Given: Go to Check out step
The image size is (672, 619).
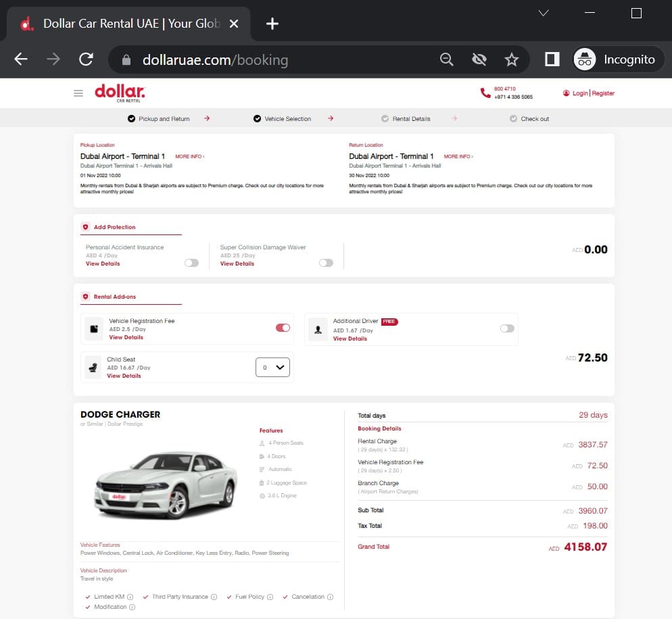Looking at the screenshot, I should tap(529, 119).
